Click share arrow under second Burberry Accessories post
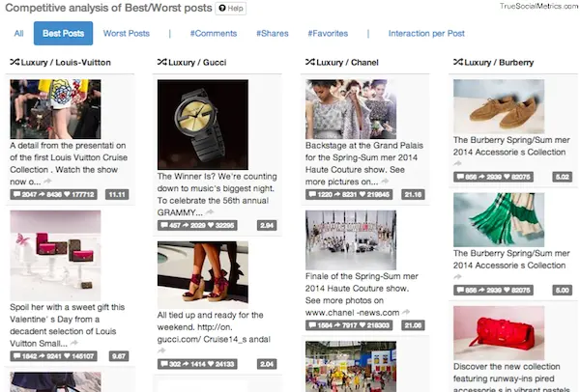Viewport: 580px width, 392px height. tap(457, 276)
